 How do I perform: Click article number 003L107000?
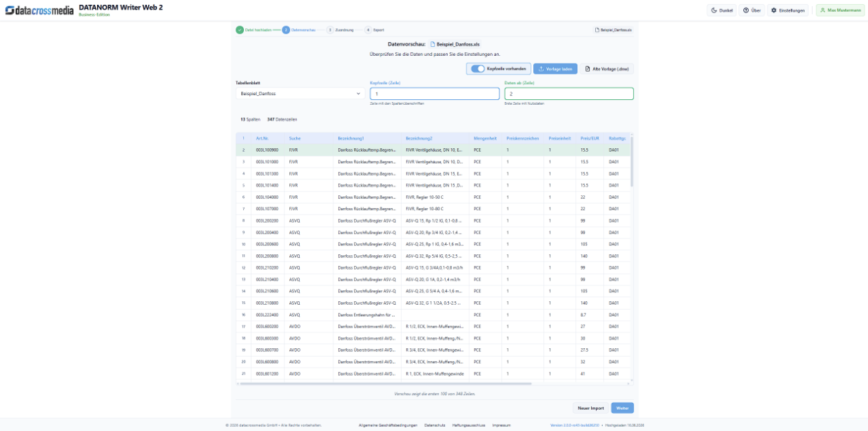point(267,208)
